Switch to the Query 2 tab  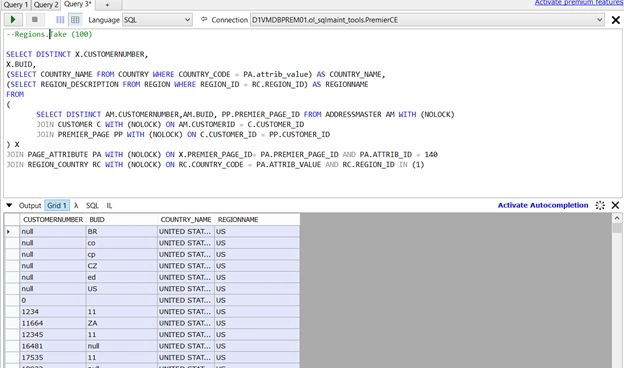pyautogui.click(x=46, y=5)
